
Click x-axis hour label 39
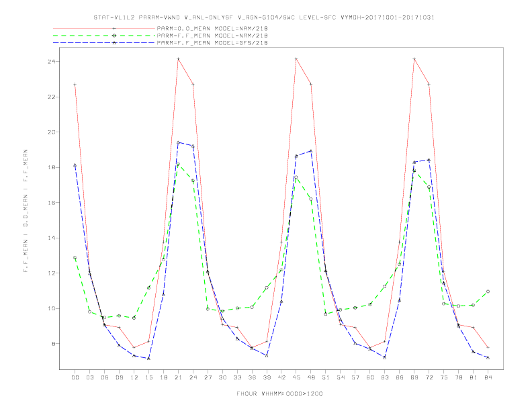(267, 377)
